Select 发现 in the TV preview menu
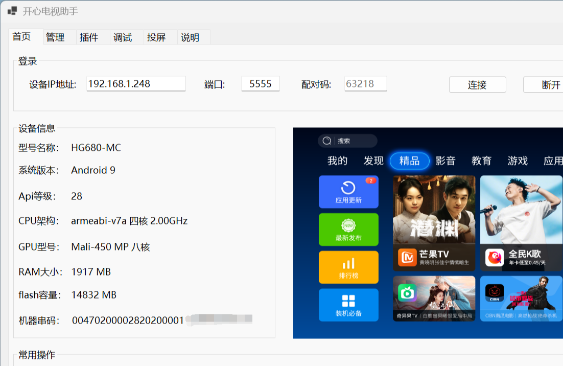 (373, 161)
